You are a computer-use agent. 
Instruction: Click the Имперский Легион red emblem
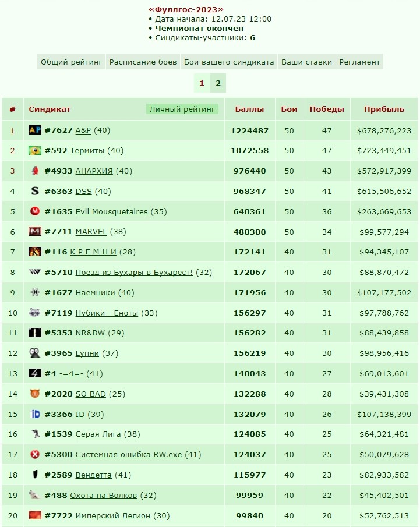(x=34, y=515)
